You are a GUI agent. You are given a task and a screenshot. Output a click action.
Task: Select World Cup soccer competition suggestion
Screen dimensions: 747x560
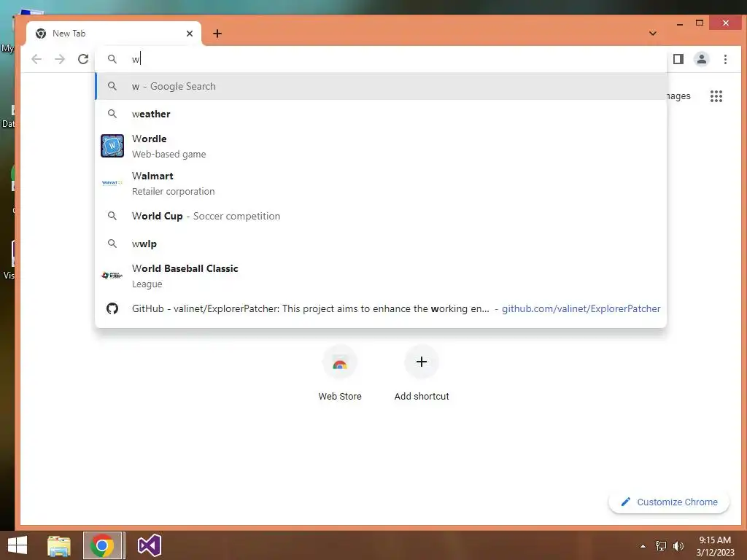point(381,216)
